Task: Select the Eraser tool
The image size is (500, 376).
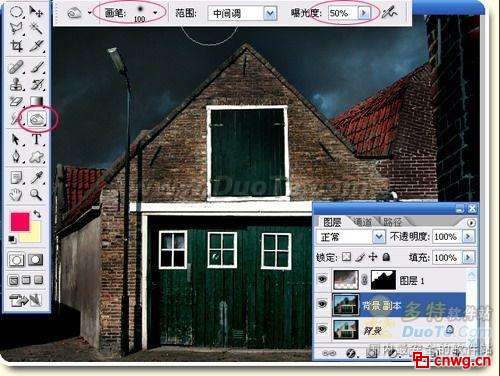Action: tap(16, 101)
